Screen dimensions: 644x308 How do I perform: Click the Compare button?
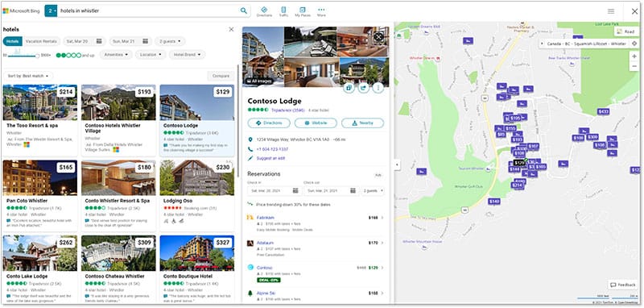(221, 76)
